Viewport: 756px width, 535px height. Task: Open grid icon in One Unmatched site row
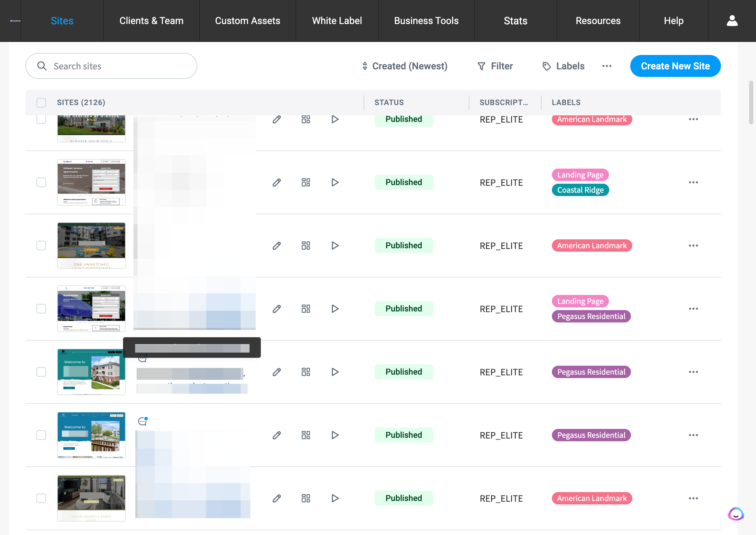306,246
